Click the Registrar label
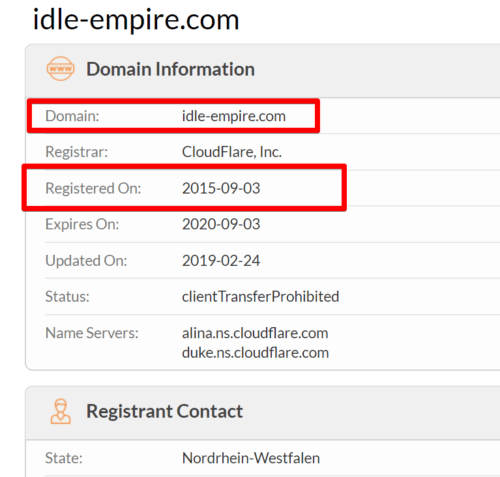The image size is (500, 477). 76,152
